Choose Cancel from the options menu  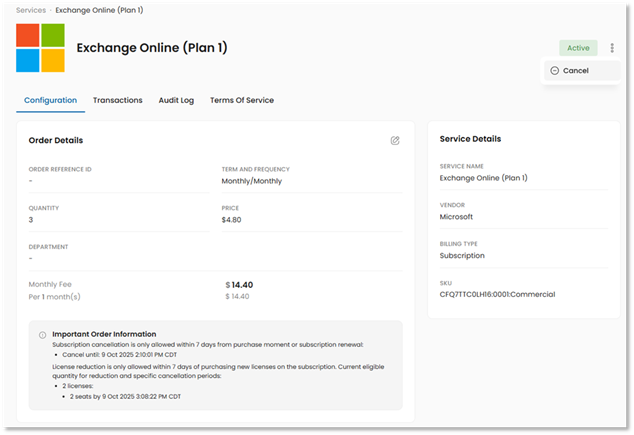click(580, 71)
